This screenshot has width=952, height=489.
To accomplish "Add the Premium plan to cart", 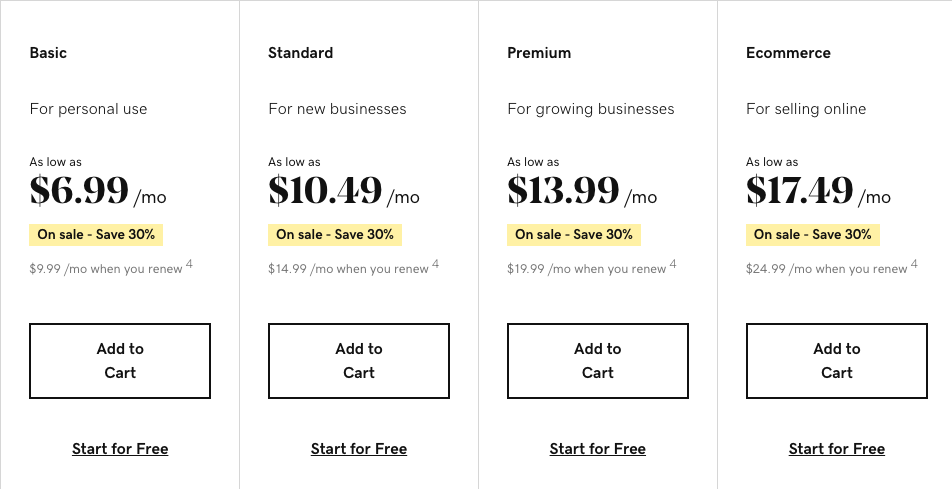I will (597, 361).
